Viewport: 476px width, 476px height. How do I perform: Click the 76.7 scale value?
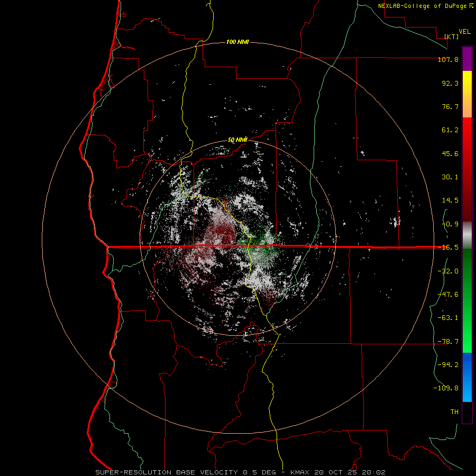click(450, 106)
